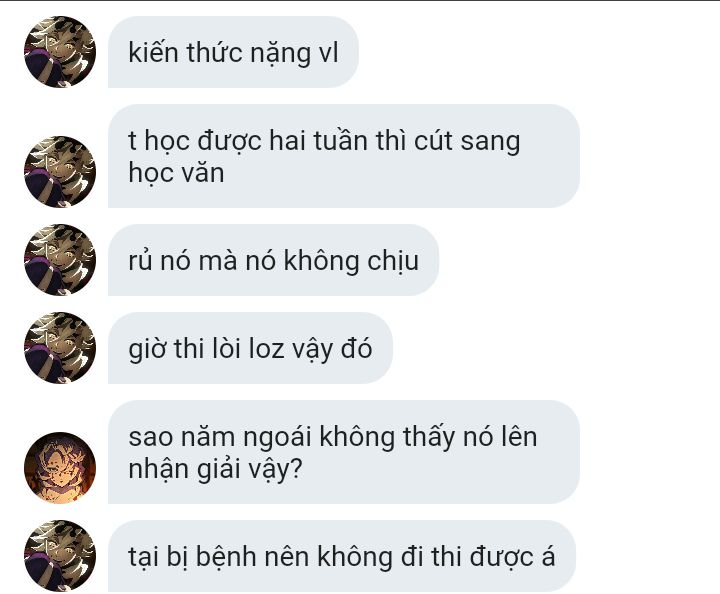
Task: Select avatar next to "giờ thi lòi loz vậy đó"
Action: [x=60, y=348]
